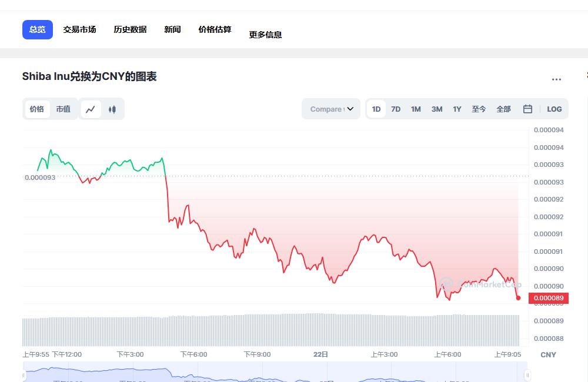The image size is (588, 382).
Task: Select the 全部 time range
Action: 504,109
